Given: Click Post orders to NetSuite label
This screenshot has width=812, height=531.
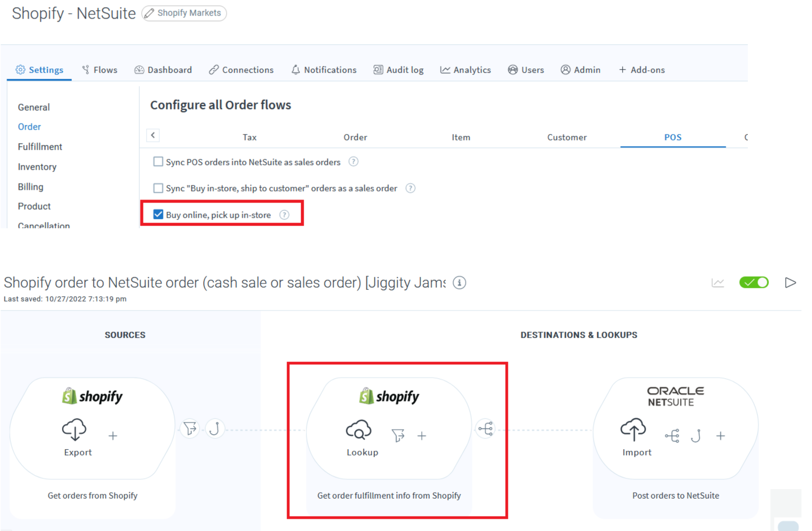Looking at the screenshot, I should (676, 496).
